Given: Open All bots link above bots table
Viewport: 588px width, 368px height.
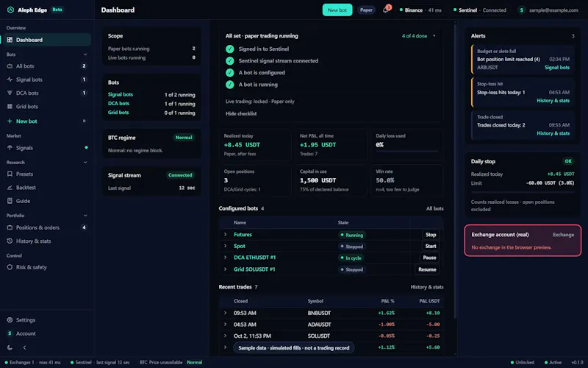Looking at the screenshot, I should coord(434,208).
